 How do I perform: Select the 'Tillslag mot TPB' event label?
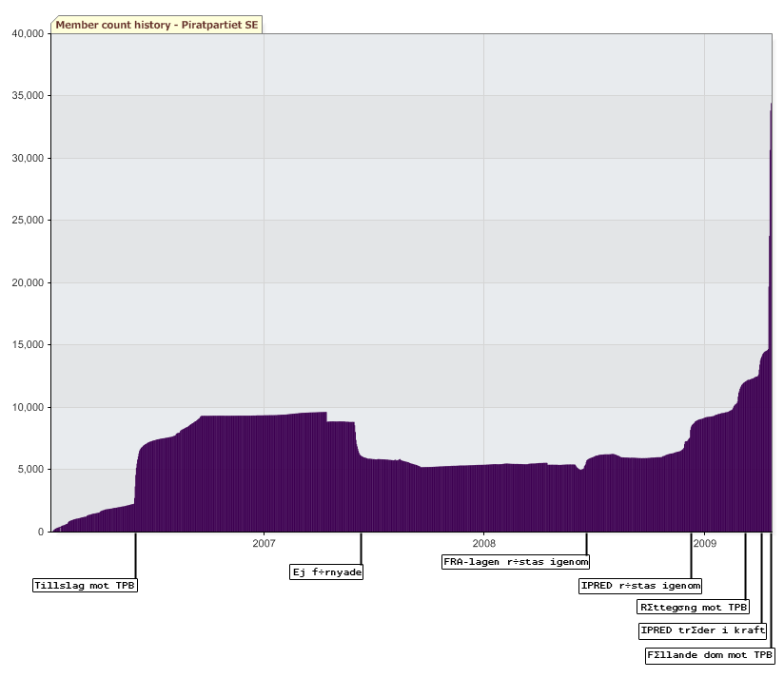point(85,586)
